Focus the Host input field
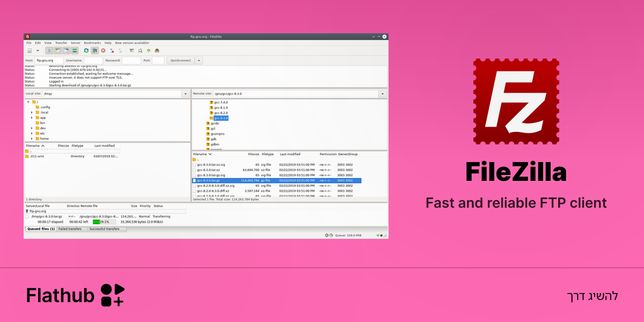644x322 pixels. click(49, 61)
